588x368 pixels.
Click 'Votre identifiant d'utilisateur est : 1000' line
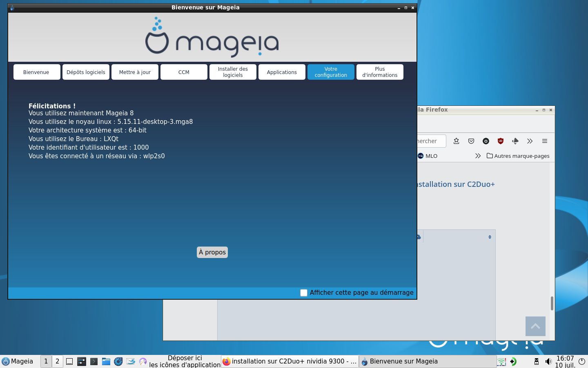point(89,148)
